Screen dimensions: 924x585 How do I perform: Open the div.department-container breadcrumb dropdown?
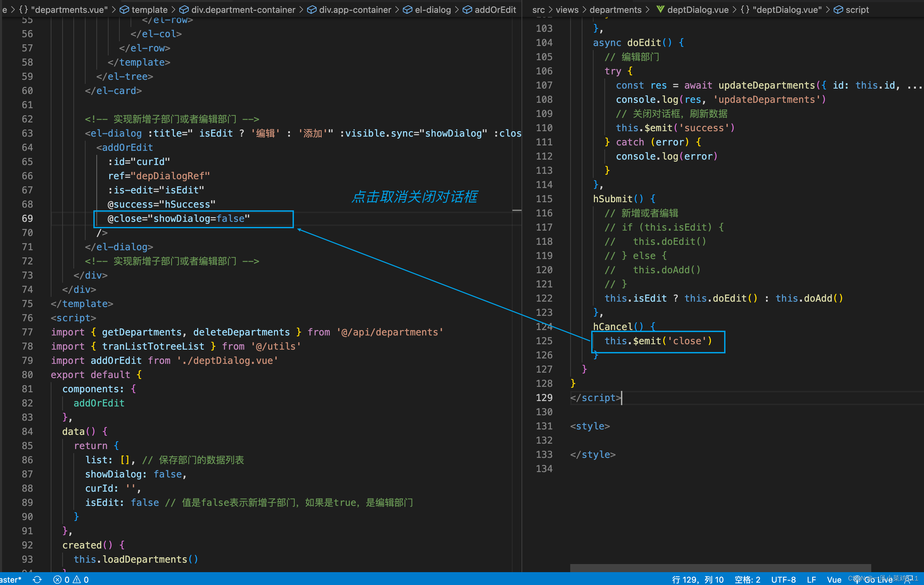tap(243, 9)
